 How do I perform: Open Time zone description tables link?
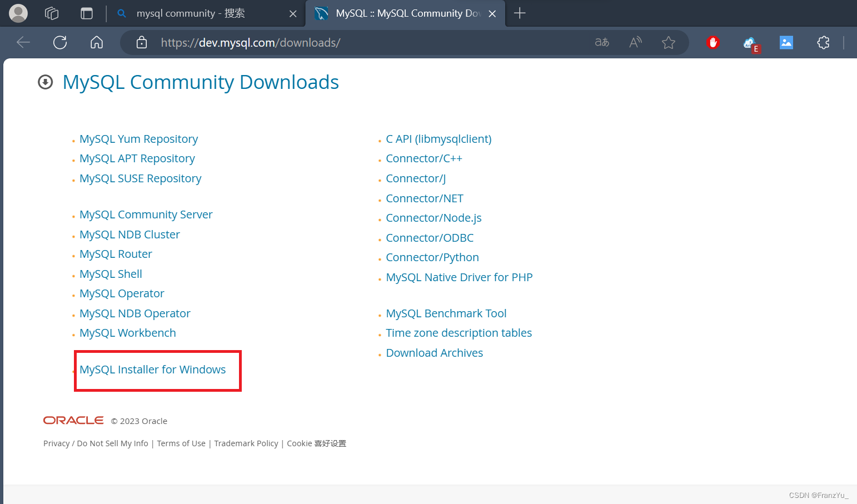459,333
